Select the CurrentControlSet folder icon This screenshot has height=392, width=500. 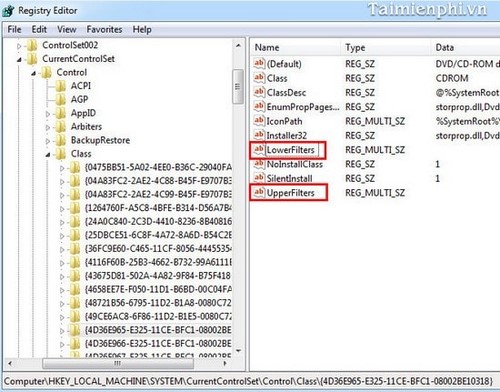pos(32,59)
